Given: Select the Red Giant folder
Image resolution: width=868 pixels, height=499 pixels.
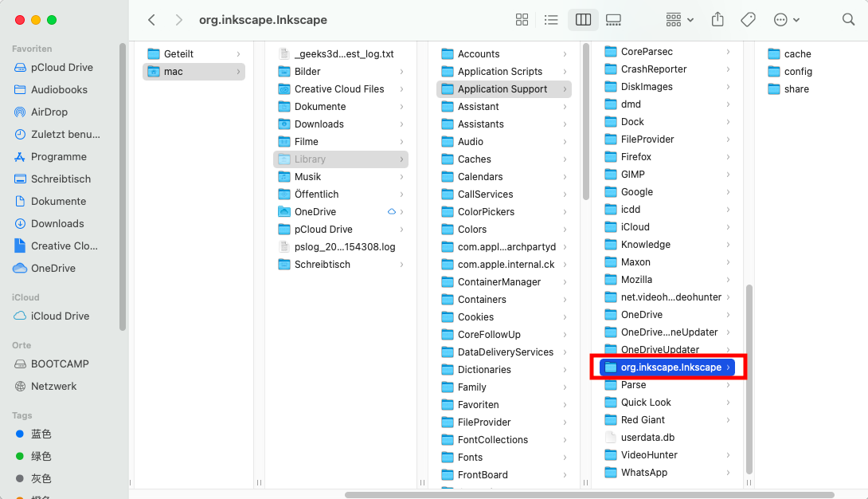Looking at the screenshot, I should 667,420.
